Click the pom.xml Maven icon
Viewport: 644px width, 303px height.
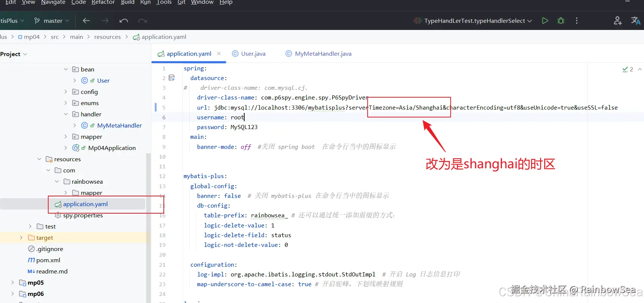click(x=31, y=260)
